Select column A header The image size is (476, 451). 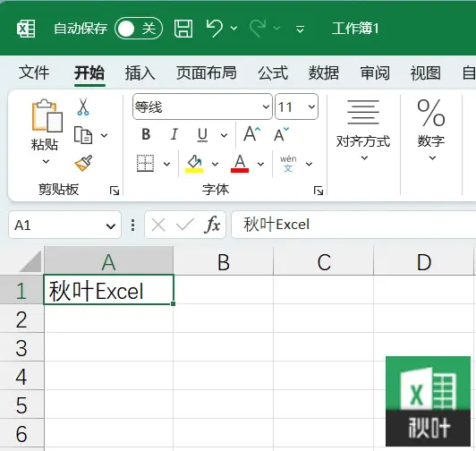(108, 261)
